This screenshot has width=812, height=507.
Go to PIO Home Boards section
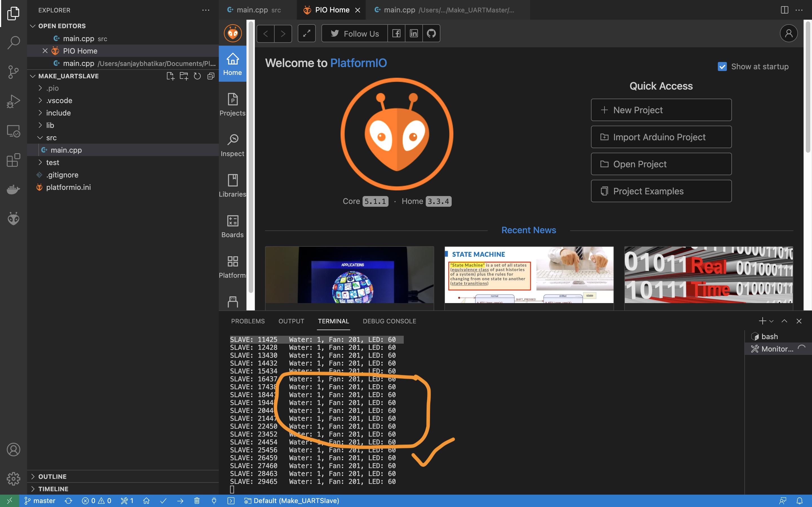pyautogui.click(x=232, y=226)
